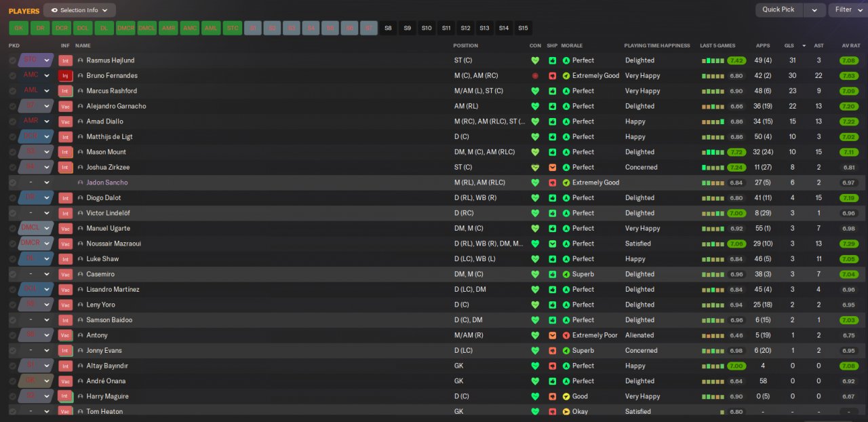Click the eye icon on Selection Info
Image resolution: width=868 pixels, height=422 pixels.
coord(54,10)
